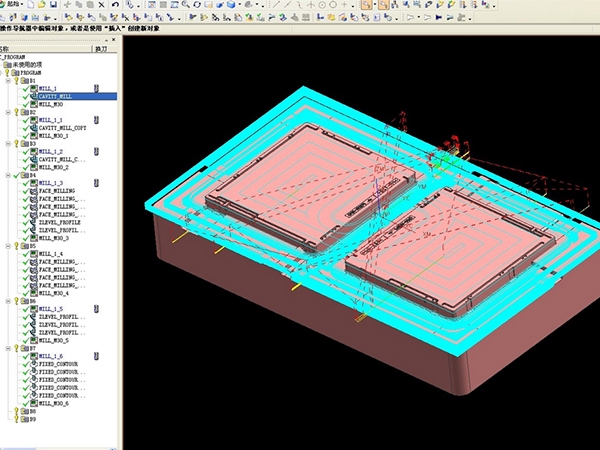Click the highlighted orange selection icon in the top toolbar

pyautogui.click(x=367, y=5)
